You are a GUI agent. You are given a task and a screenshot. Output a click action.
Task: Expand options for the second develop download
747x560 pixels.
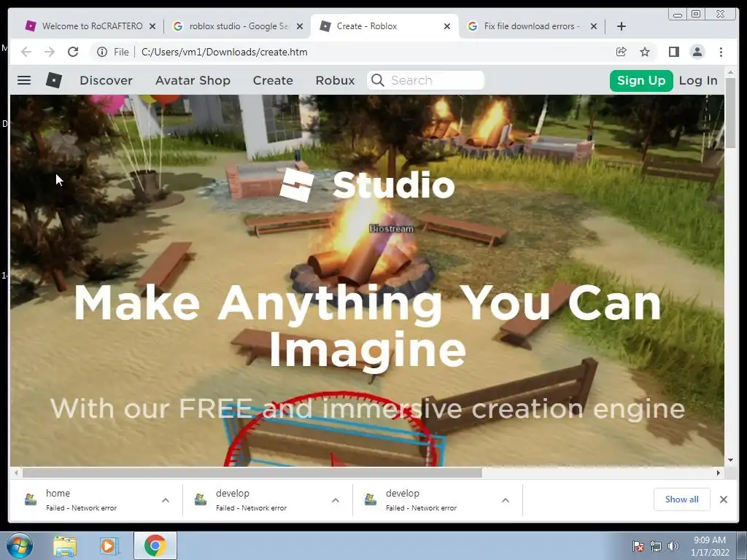point(506,500)
